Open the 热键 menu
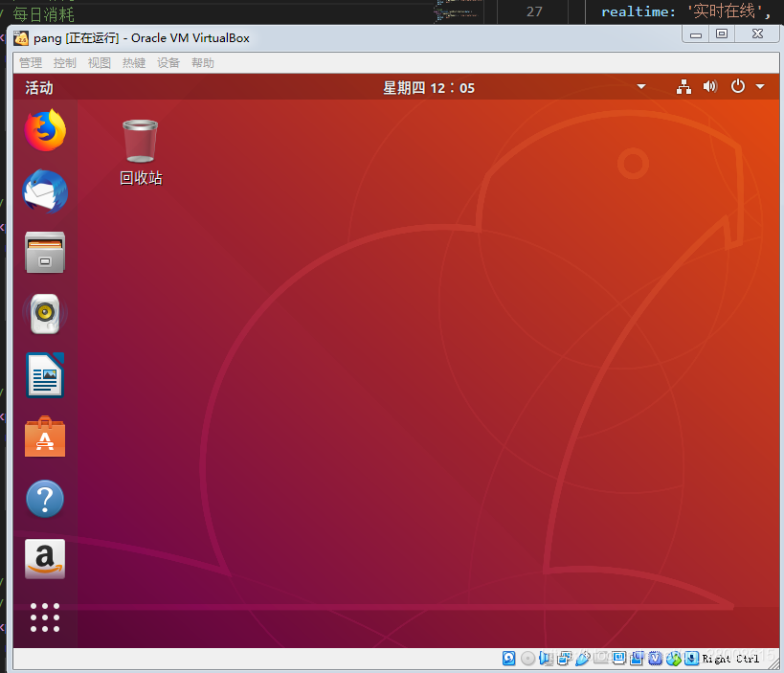The width and height of the screenshot is (784, 673). point(134,62)
